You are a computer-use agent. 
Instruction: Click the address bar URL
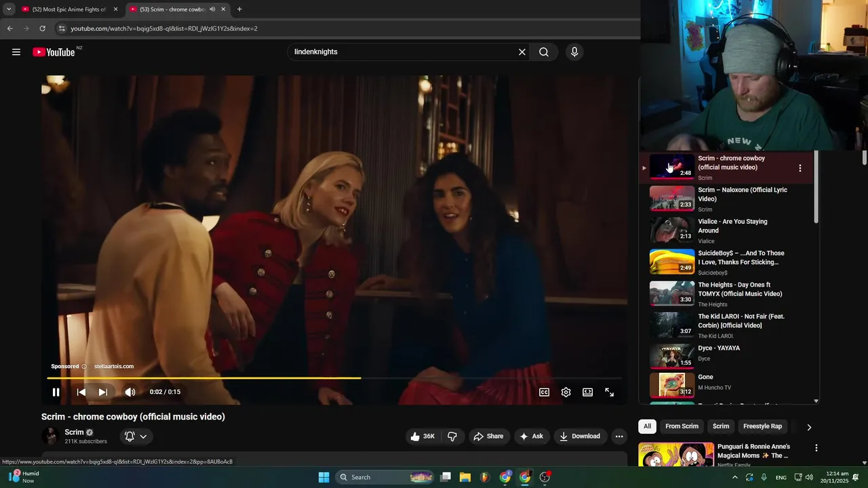click(x=164, y=28)
